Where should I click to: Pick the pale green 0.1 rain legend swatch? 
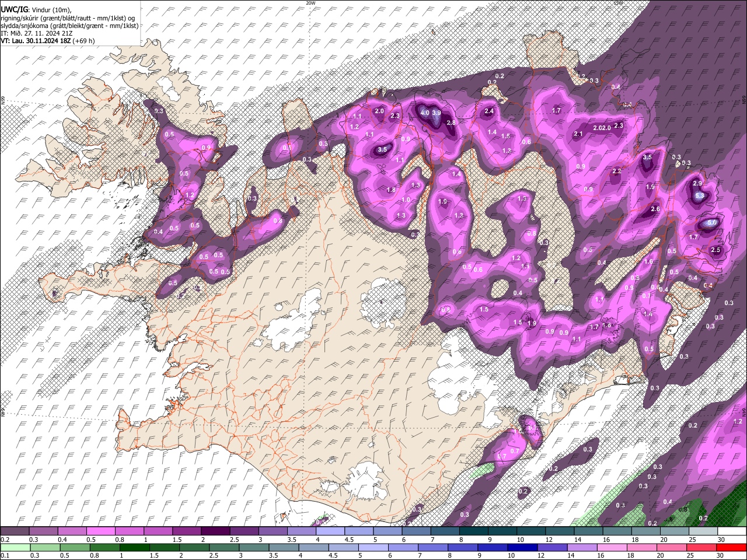15,547
